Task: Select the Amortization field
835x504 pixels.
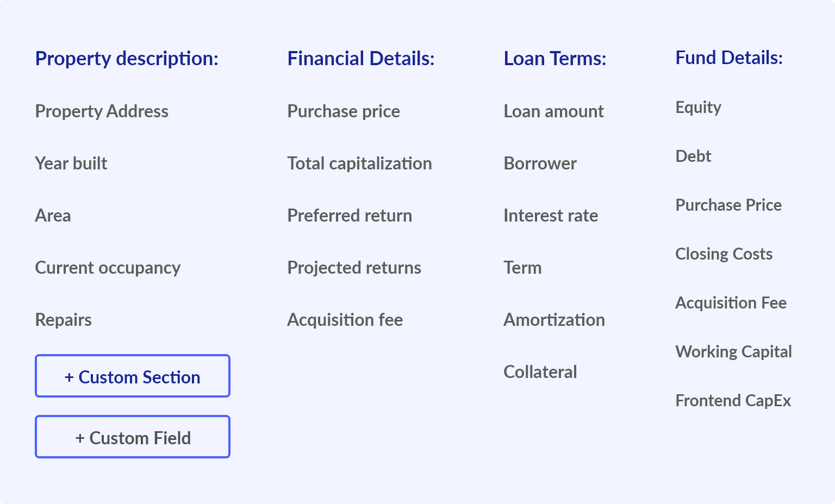Action: 554,320
